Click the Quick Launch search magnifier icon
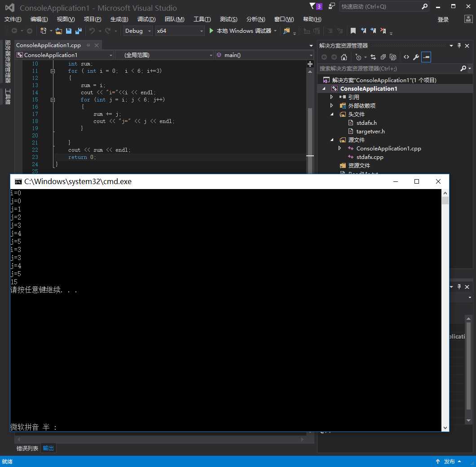 tap(425, 6)
